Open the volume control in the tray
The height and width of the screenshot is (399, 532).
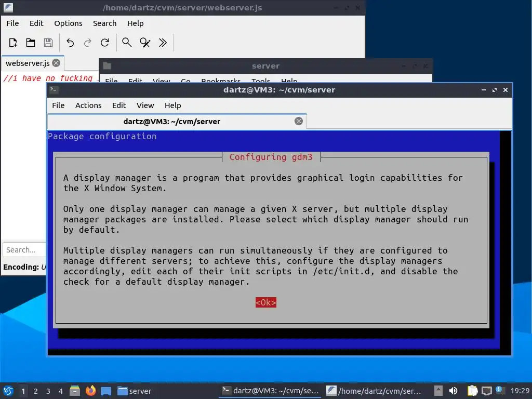(x=453, y=391)
